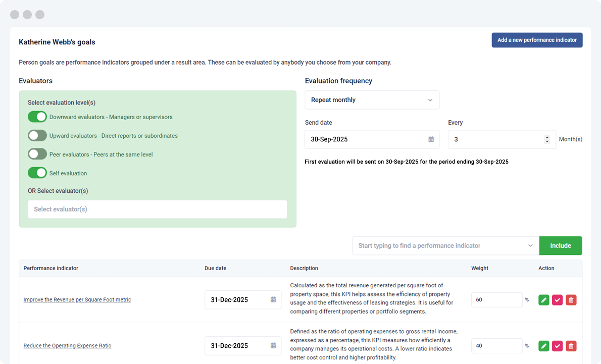This screenshot has width=601, height=364.
Task: Click edit pencil icon for Revenue per Square Foot
Action: (543, 300)
